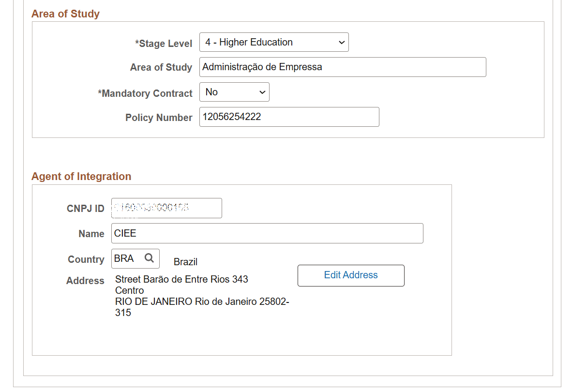Click the Policy Number label
Screen dimensions: 572x392
tap(159, 117)
